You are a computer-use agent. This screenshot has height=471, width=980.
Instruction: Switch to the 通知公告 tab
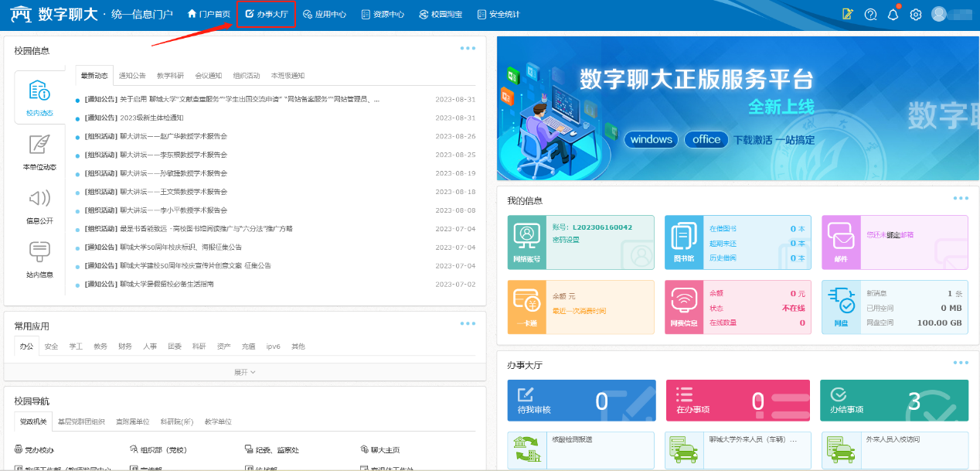132,76
